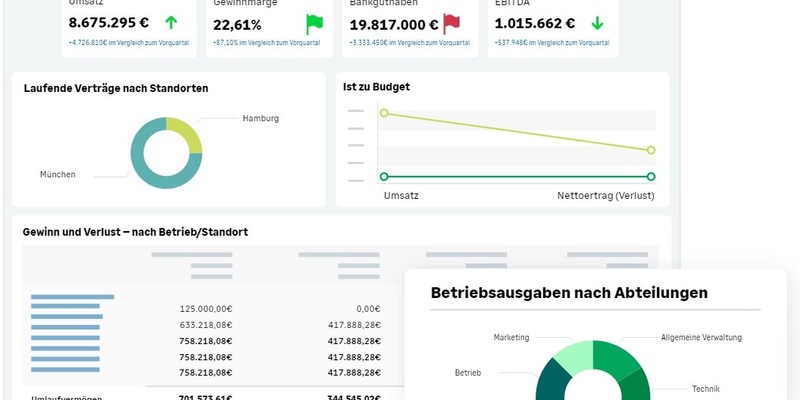Click the +3.333.450€ comparison note under Bankguthaben
This screenshot has height=400, width=800.
409,43
